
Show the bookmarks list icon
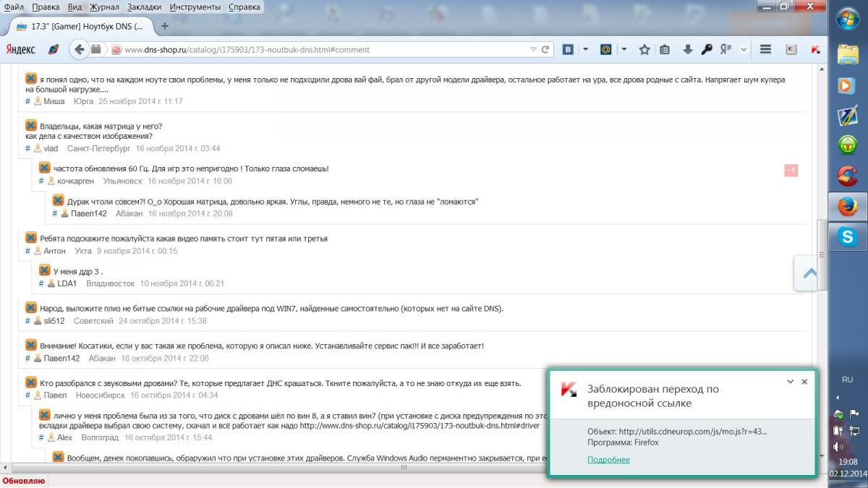(665, 50)
